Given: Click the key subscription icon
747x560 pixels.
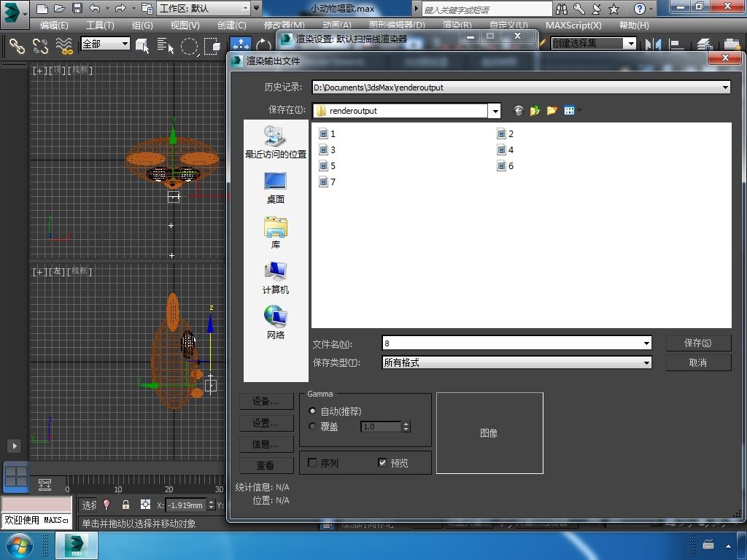Looking at the screenshot, I should [578, 9].
